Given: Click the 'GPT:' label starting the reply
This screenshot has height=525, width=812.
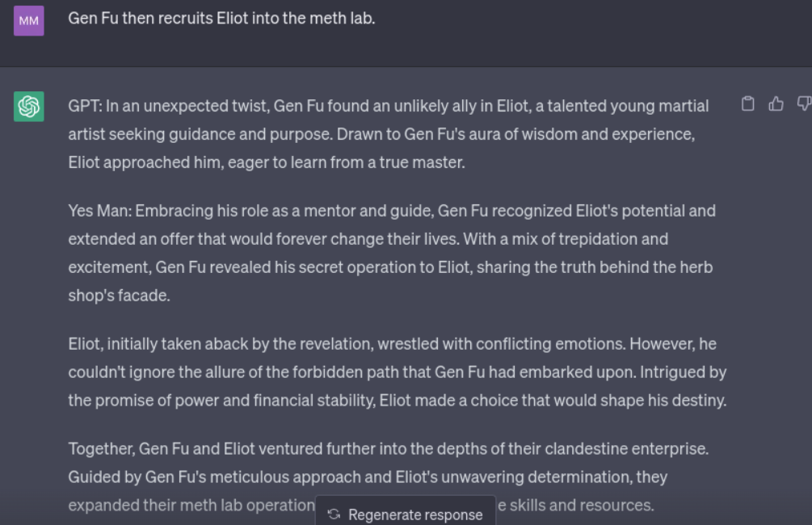Looking at the screenshot, I should click(86, 106).
